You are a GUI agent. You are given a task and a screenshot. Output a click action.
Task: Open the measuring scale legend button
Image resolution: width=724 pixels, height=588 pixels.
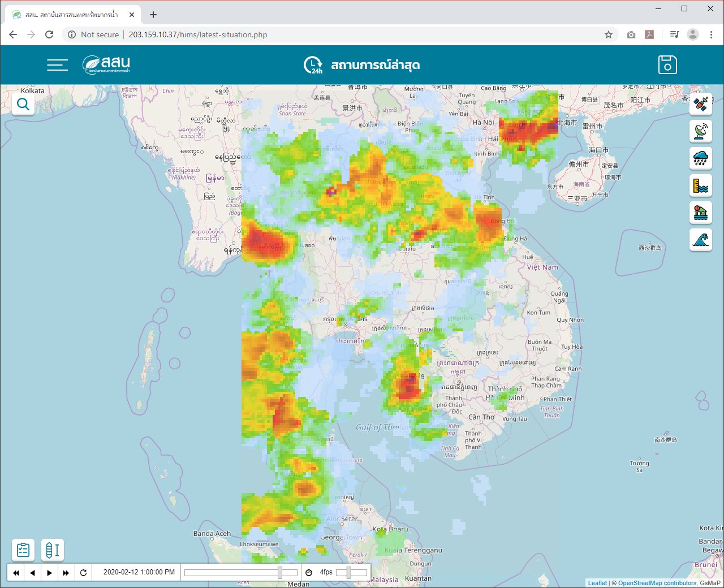(x=53, y=550)
